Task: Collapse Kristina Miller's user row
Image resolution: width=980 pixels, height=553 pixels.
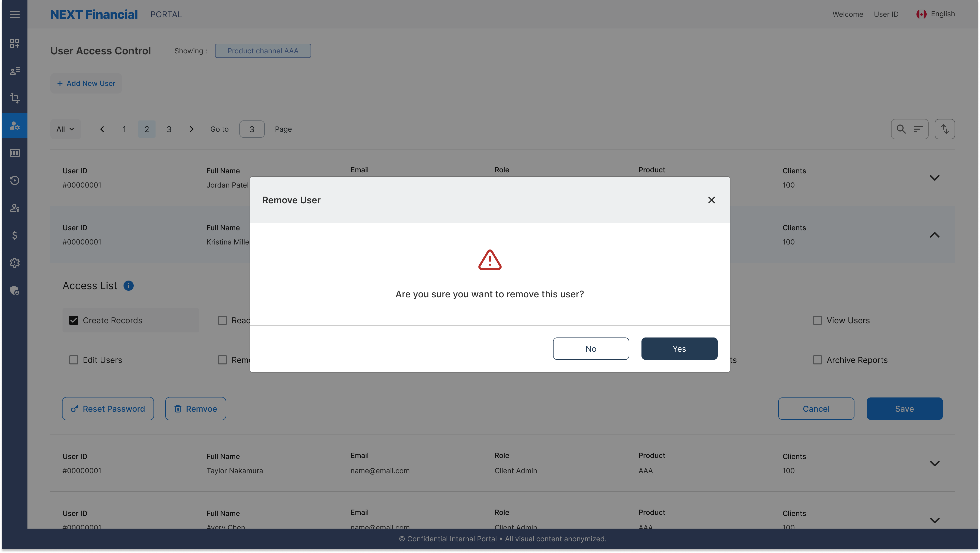Action: pyautogui.click(x=935, y=235)
